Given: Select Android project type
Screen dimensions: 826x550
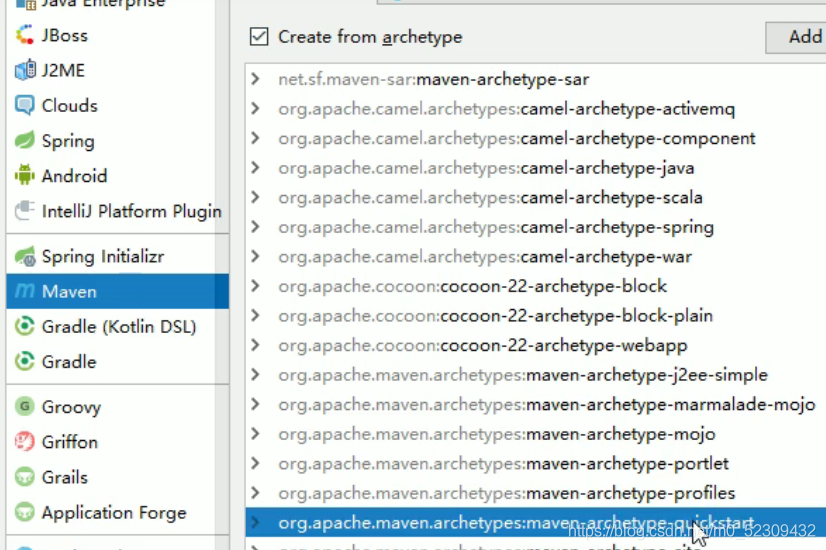Looking at the screenshot, I should tap(117, 175).
